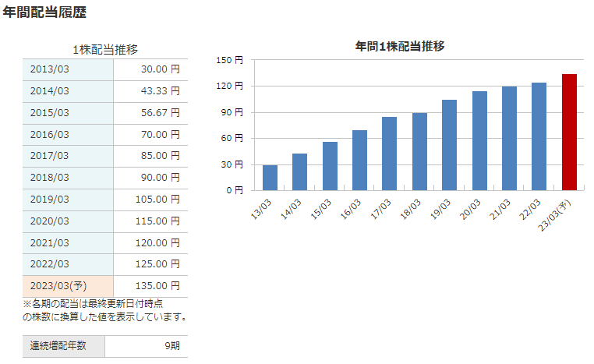Click the ※各期の配当は最終更新日付時点 note line

93,304
